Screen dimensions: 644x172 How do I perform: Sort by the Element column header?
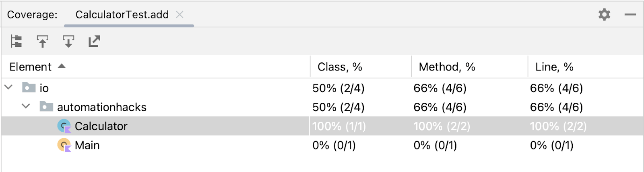coord(31,67)
